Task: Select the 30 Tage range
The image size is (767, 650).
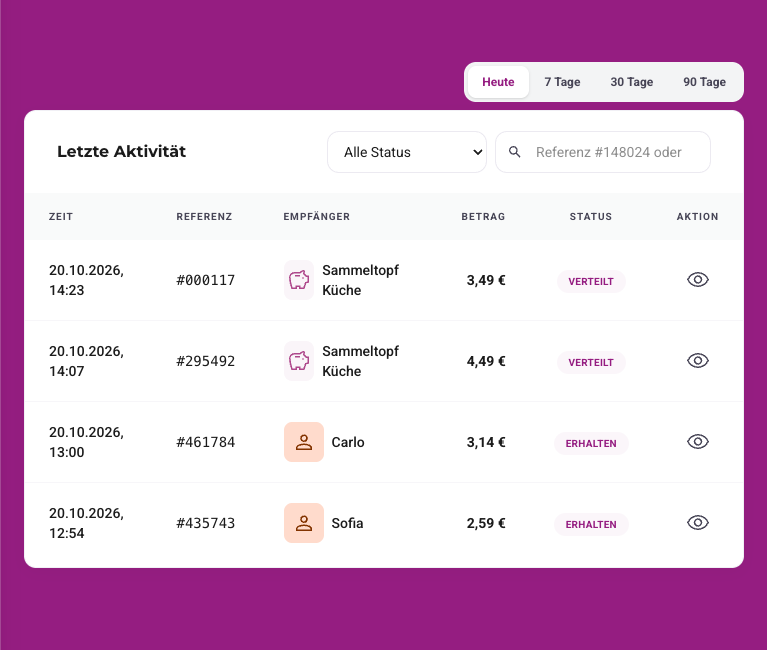Action: (632, 82)
